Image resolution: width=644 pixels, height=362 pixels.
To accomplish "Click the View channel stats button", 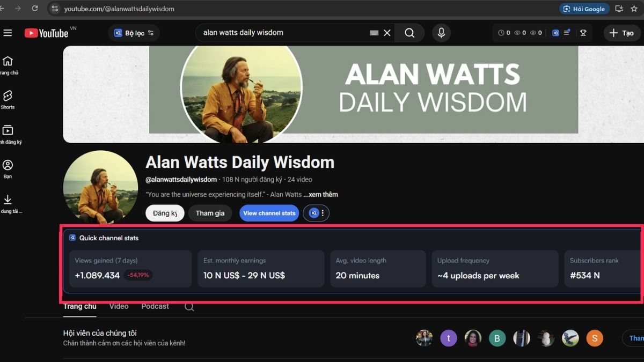I will point(269,213).
